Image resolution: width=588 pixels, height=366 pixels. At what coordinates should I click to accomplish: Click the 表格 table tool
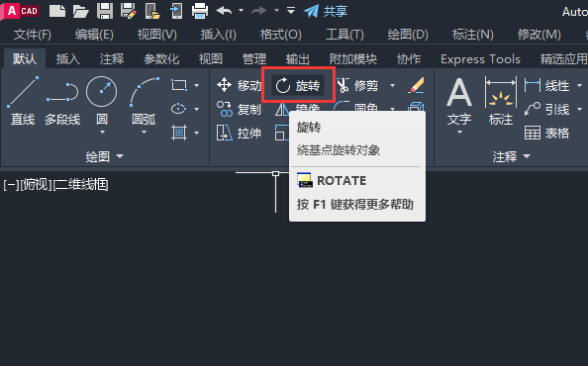point(546,133)
